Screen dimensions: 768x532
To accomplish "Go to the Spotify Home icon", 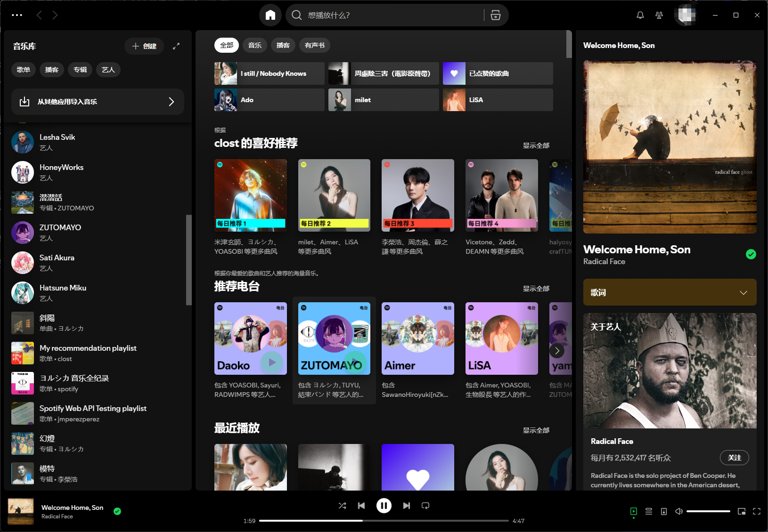I will click(270, 15).
